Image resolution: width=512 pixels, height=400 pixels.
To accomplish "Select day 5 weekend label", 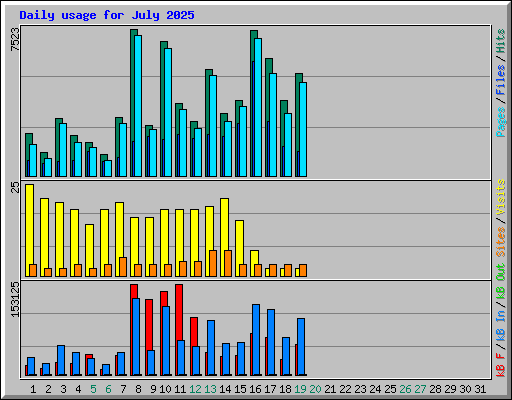I will click(93, 389).
